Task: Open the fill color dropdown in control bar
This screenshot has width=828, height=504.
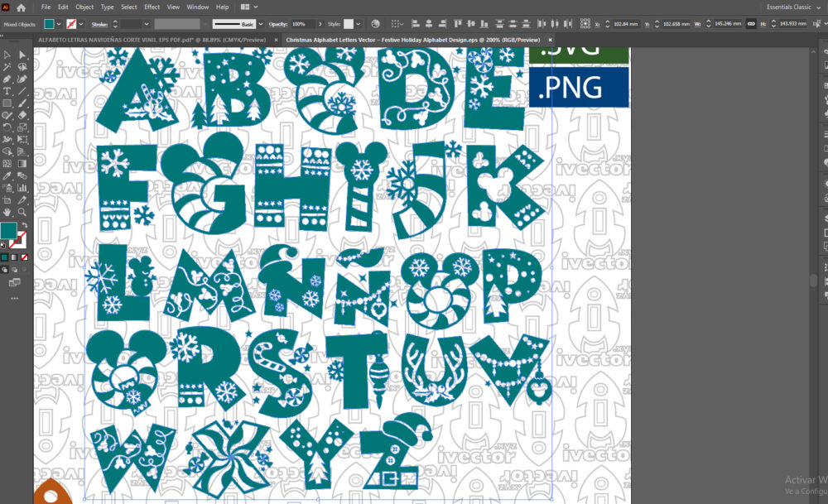Action: 59,24
